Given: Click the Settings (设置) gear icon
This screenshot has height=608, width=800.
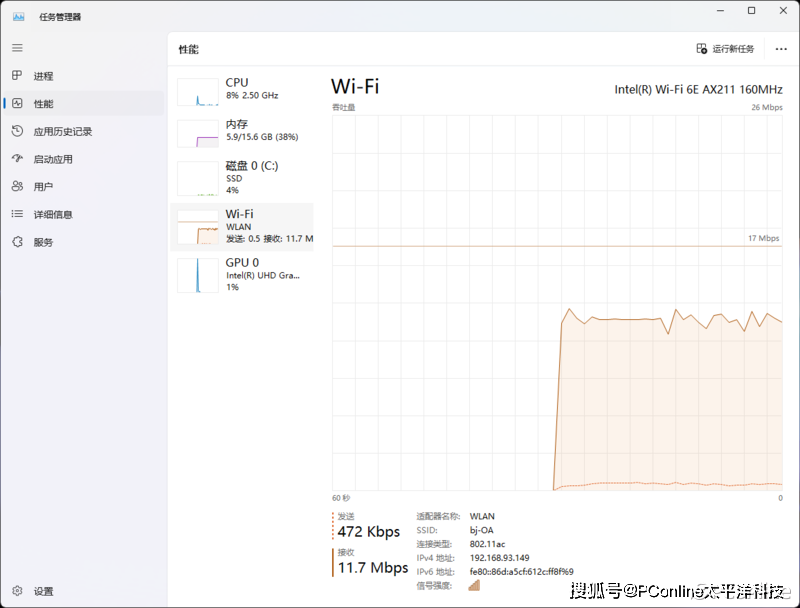Looking at the screenshot, I should (17, 591).
